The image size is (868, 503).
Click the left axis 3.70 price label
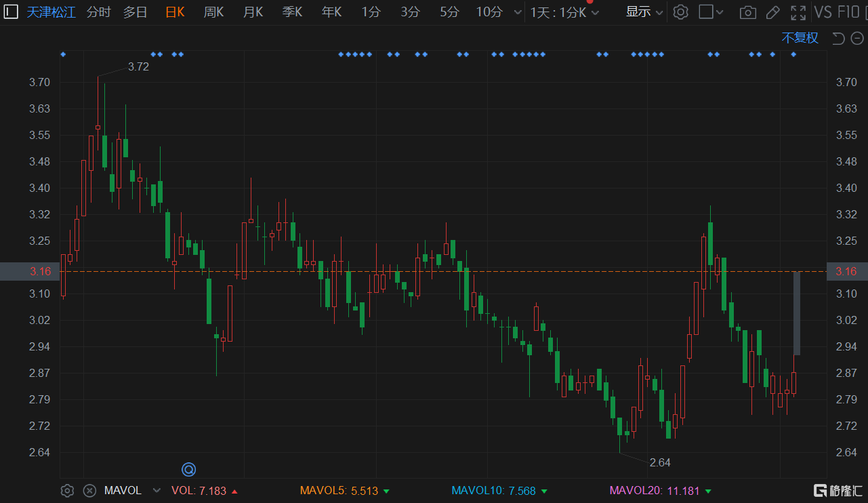pyautogui.click(x=40, y=82)
